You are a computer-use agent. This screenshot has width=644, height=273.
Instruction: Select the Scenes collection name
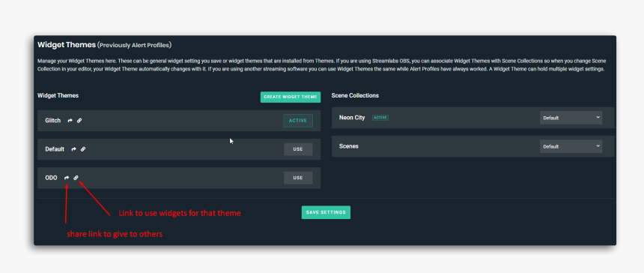pos(349,146)
